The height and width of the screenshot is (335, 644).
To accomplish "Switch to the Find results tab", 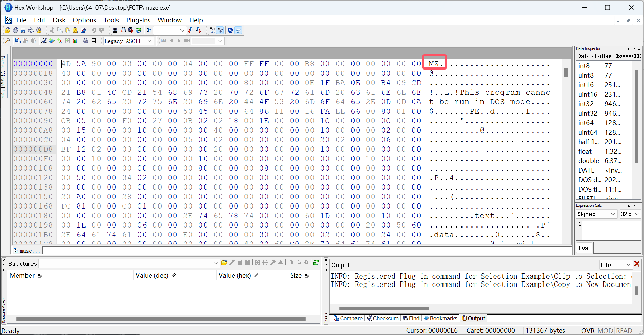I will point(411,318).
